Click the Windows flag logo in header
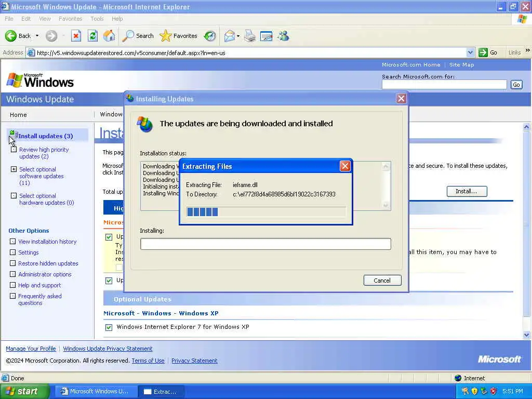532x399 pixels. click(x=14, y=81)
